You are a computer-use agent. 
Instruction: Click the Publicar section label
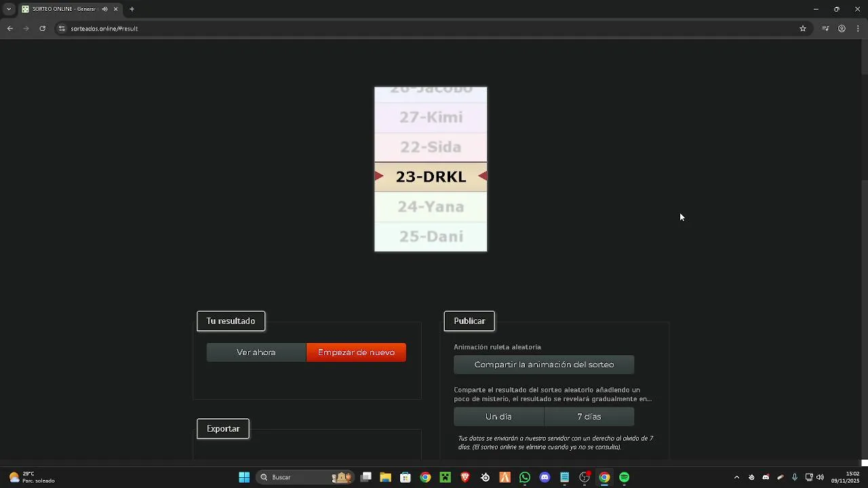pyautogui.click(x=469, y=321)
